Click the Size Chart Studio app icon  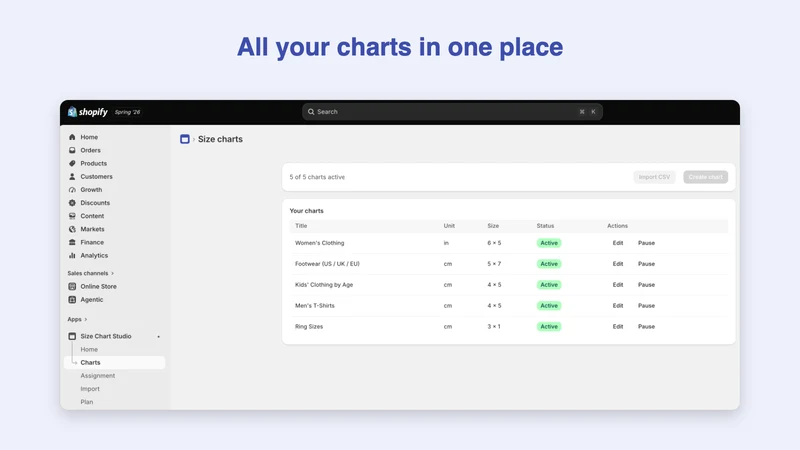tap(72, 336)
